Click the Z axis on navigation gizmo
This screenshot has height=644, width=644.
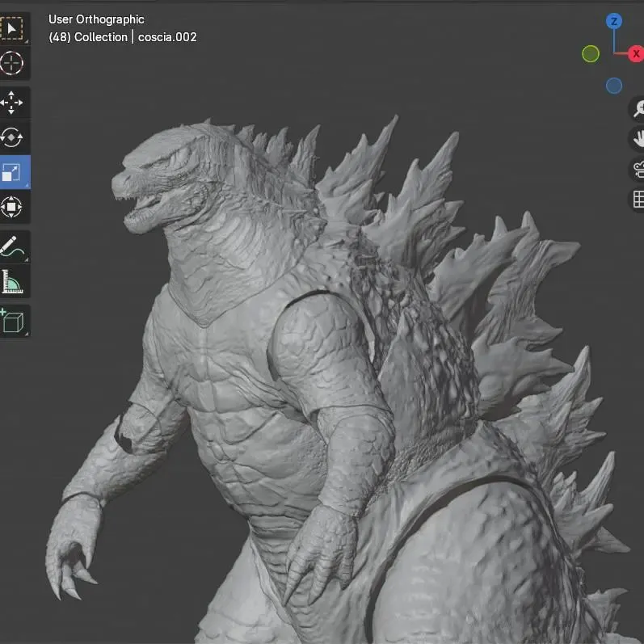point(613,21)
